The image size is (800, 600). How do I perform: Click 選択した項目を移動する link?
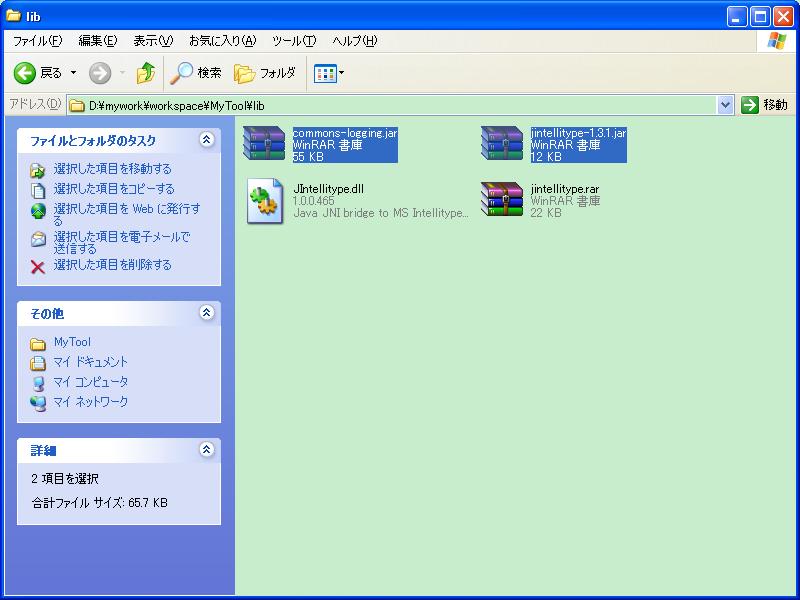coord(113,168)
